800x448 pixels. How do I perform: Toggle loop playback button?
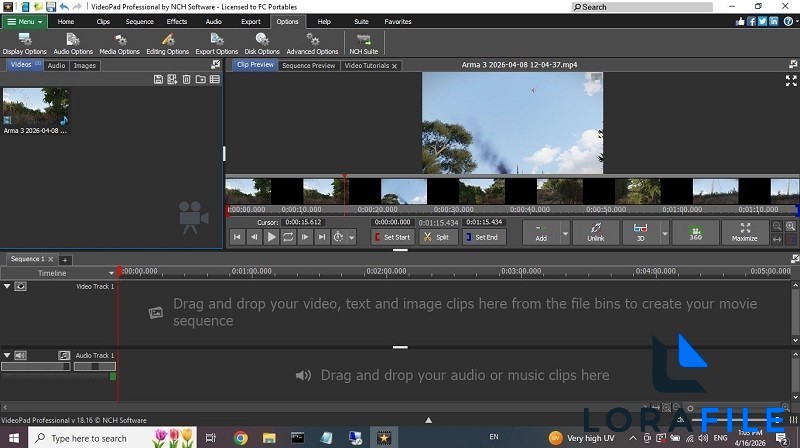pyautogui.click(x=288, y=237)
